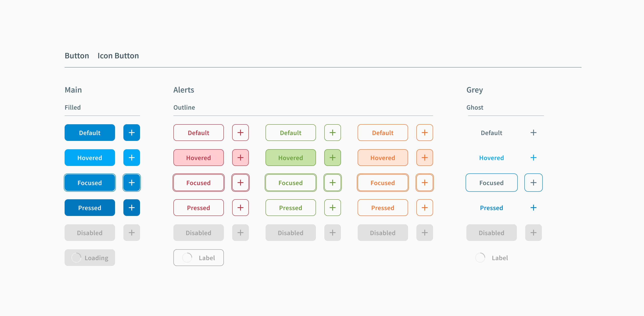
Task: Click the blue filled default plus icon button
Action: (132, 133)
